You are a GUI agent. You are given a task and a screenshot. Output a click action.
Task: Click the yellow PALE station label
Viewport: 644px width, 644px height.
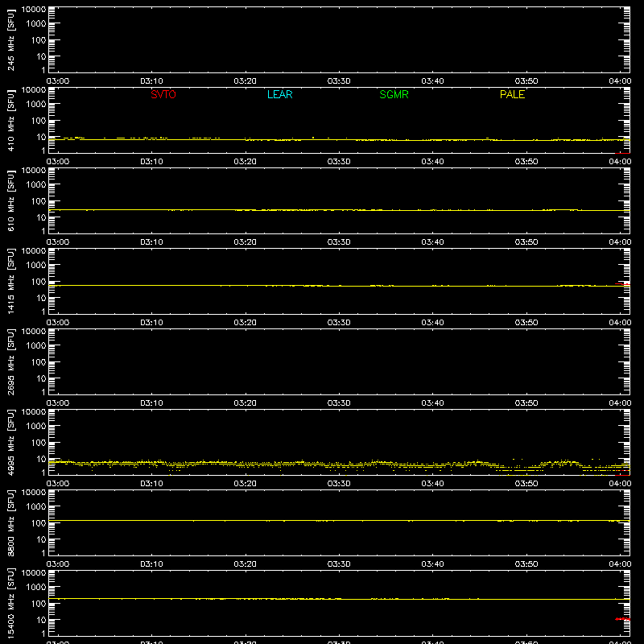point(512,94)
